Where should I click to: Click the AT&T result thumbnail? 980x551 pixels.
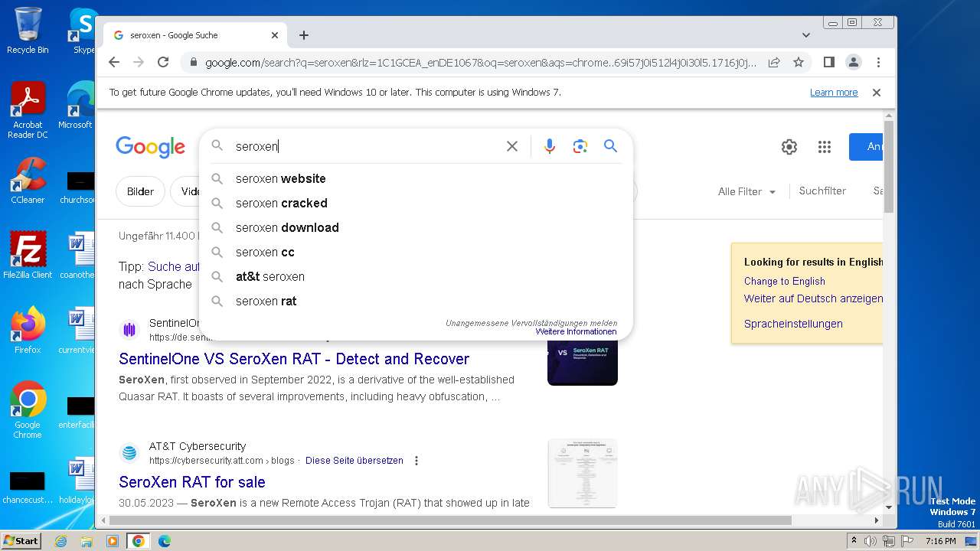583,473
